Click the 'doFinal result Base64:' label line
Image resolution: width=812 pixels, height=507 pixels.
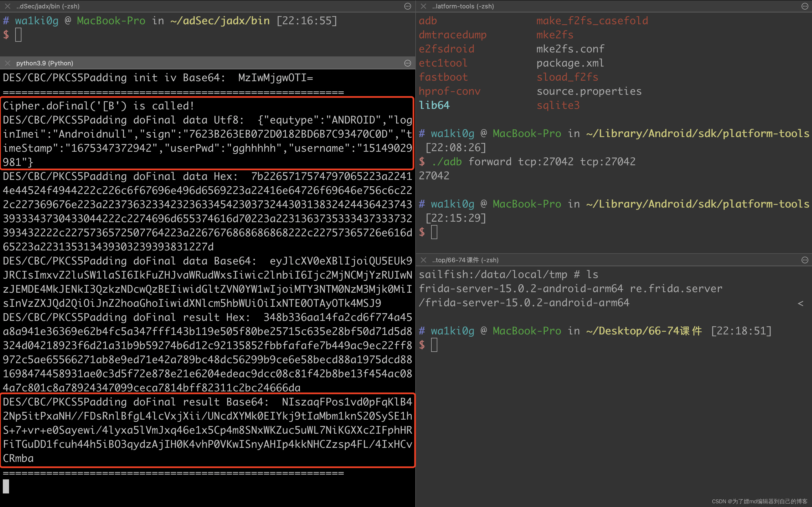136,402
